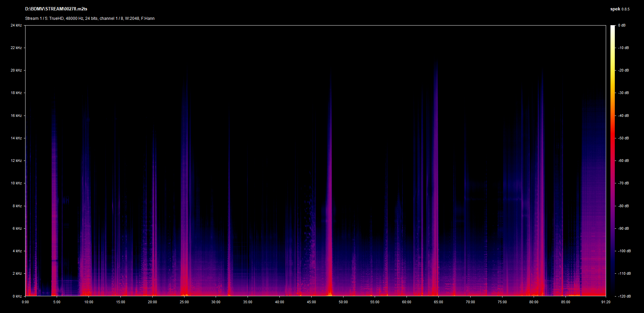
Task: Click the file path D:\BDMV\STREAM\00278.m2ts title
Action: 56,9
